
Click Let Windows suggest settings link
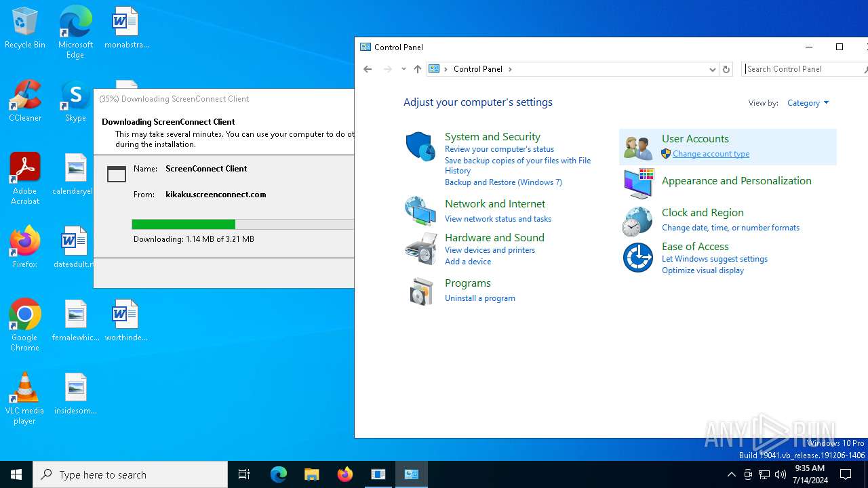[x=715, y=259]
